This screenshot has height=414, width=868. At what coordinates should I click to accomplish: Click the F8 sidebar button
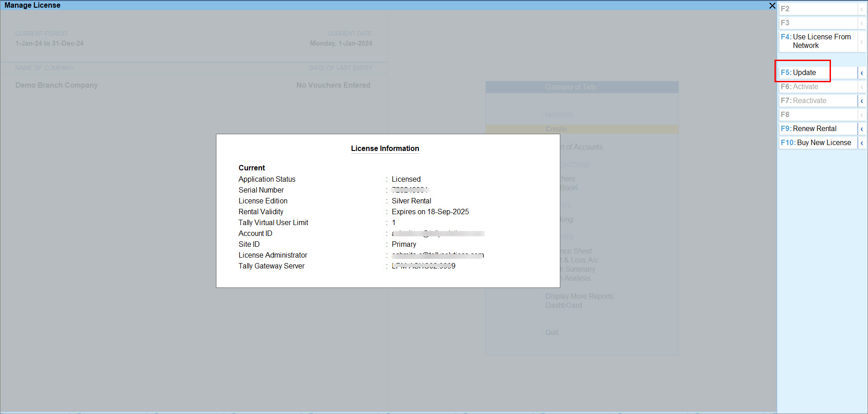(x=818, y=115)
